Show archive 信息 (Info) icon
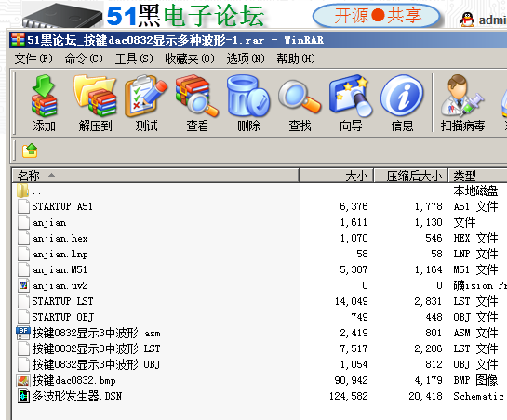This screenshot has height=420, width=507. click(402, 103)
